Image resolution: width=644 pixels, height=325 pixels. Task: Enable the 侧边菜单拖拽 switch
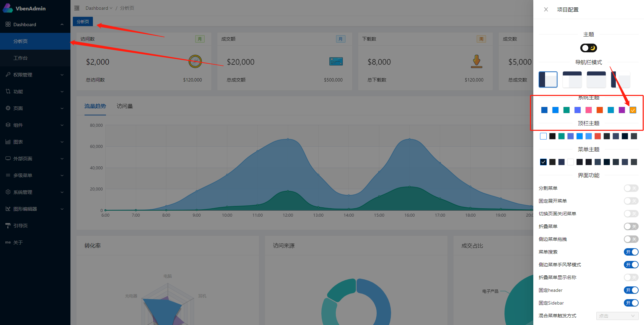[x=631, y=239]
